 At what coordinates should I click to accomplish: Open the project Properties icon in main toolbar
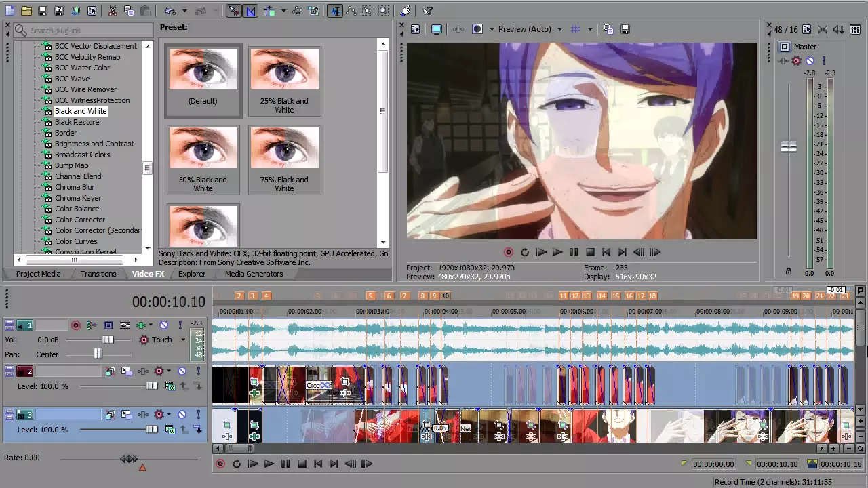[92, 11]
